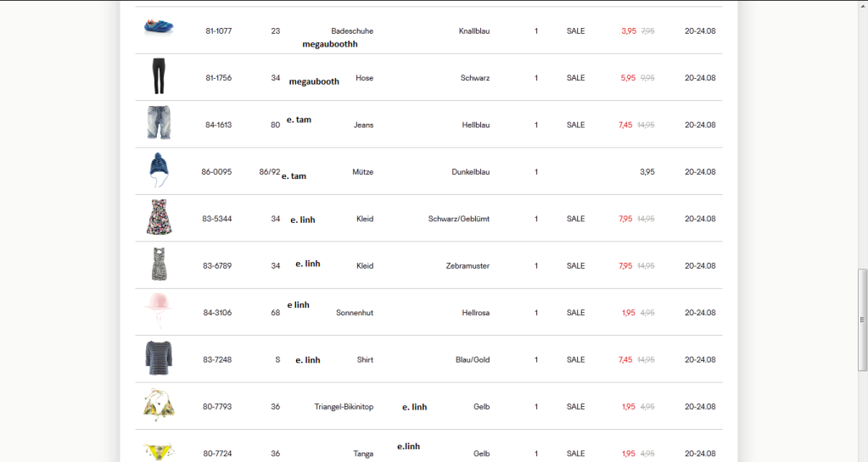Click article number 81-1077
Viewport: 868px width, 462px height.
218,31
